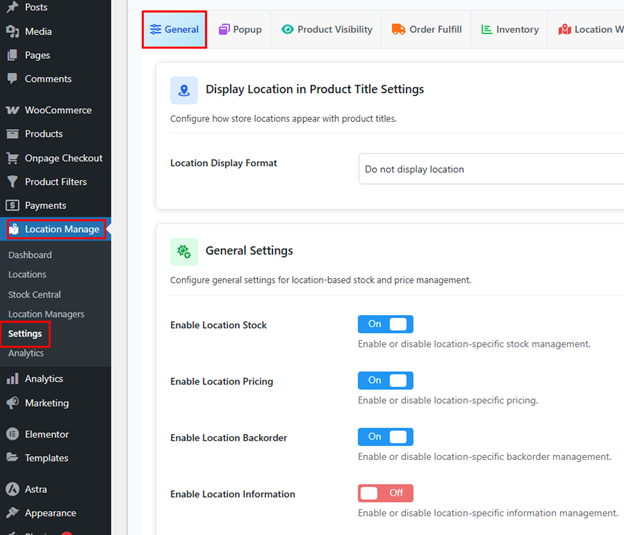Click the Payments dollar icon
The height and width of the screenshot is (535, 624).
tap(13, 205)
